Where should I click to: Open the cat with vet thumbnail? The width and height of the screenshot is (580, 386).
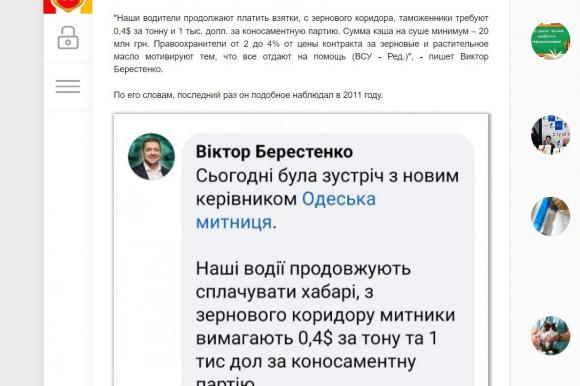pos(550,335)
